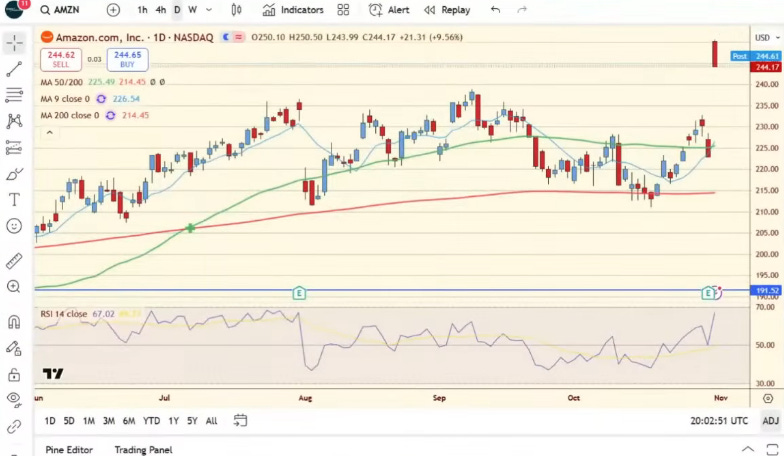Open the August earnings E marker
The height and width of the screenshot is (456, 784).
click(298, 293)
